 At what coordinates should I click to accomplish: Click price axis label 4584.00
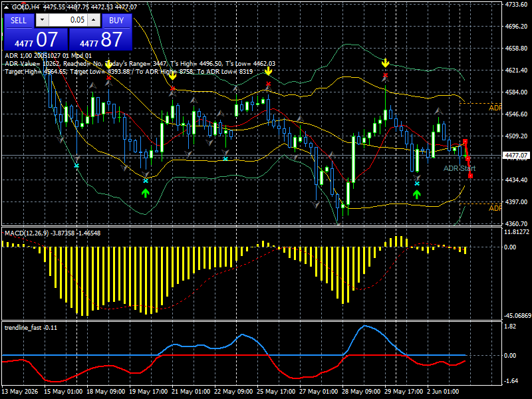pos(516,92)
